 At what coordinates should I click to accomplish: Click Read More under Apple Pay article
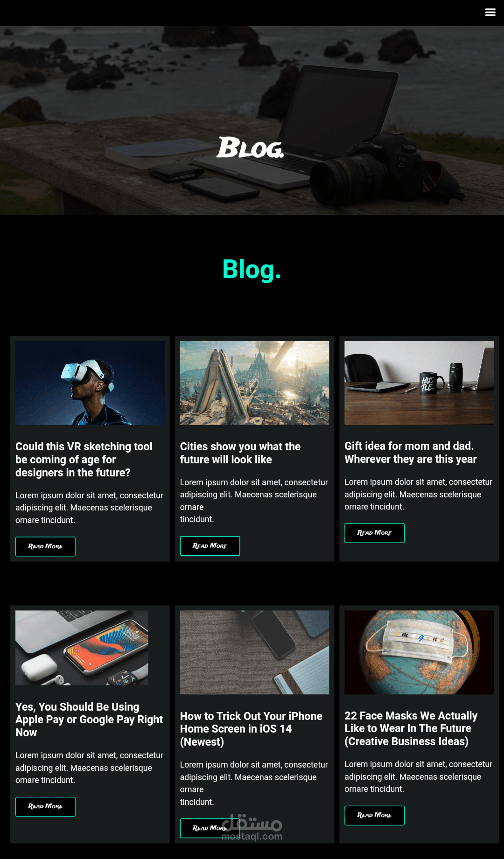(x=45, y=806)
